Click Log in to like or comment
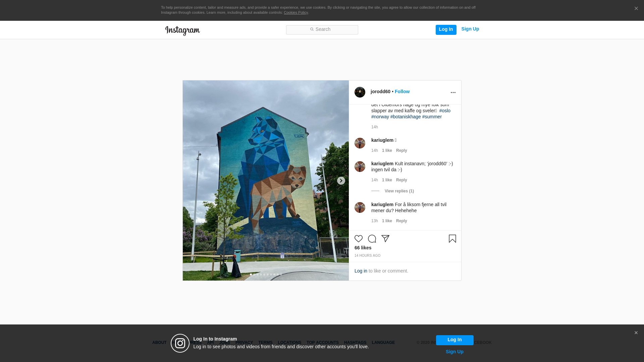The height and width of the screenshot is (362, 644). click(361, 271)
